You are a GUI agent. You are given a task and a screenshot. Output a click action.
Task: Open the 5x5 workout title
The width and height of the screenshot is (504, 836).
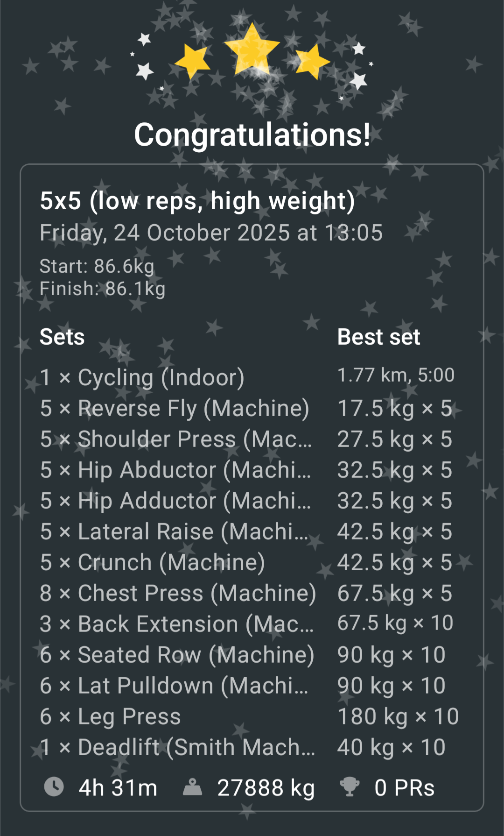coord(197,201)
